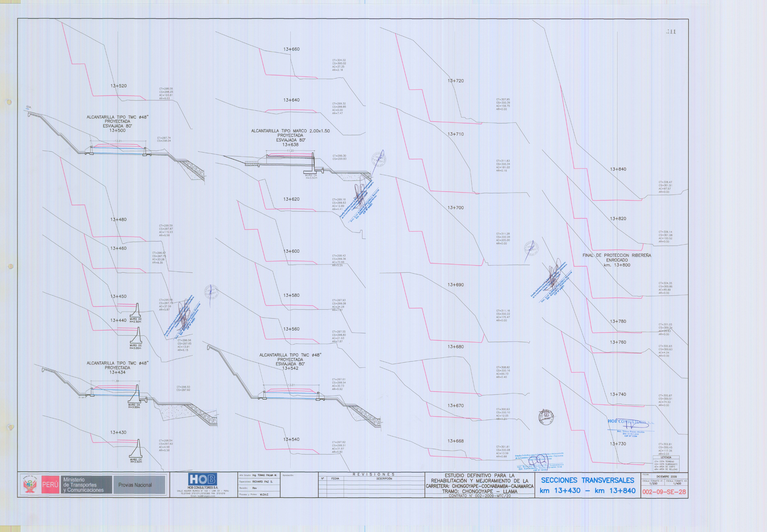Click the station label 13+540

291,439
